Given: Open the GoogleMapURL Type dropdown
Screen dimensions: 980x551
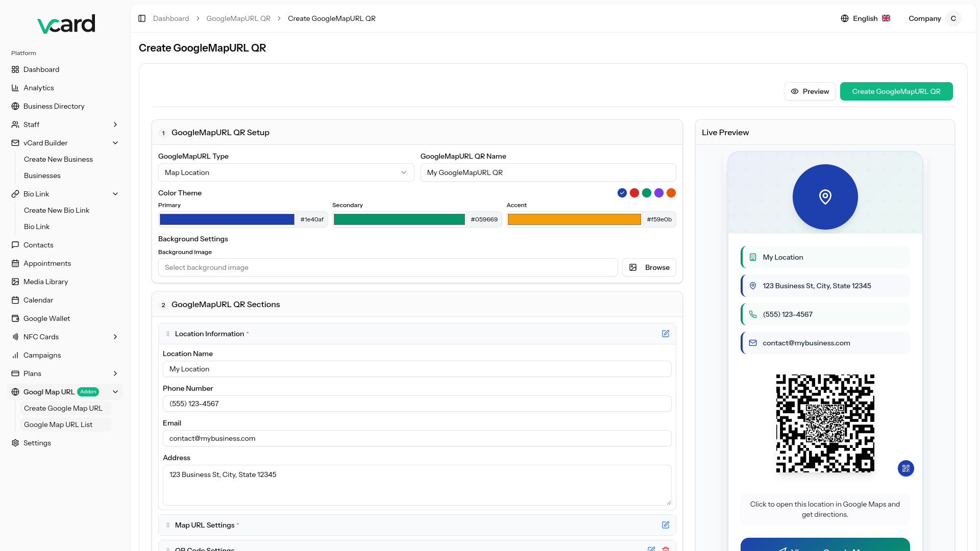Looking at the screenshot, I should pyautogui.click(x=286, y=172).
